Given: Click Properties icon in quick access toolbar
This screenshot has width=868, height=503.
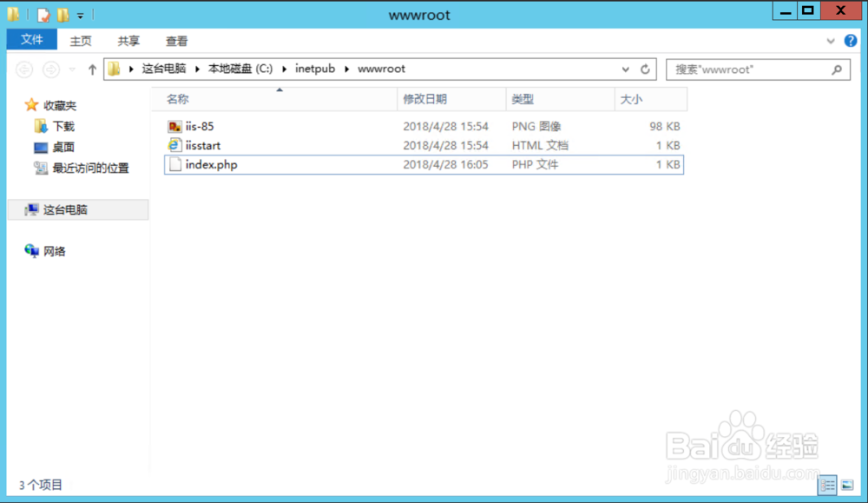Looking at the screenshot, I should (43, 15).
